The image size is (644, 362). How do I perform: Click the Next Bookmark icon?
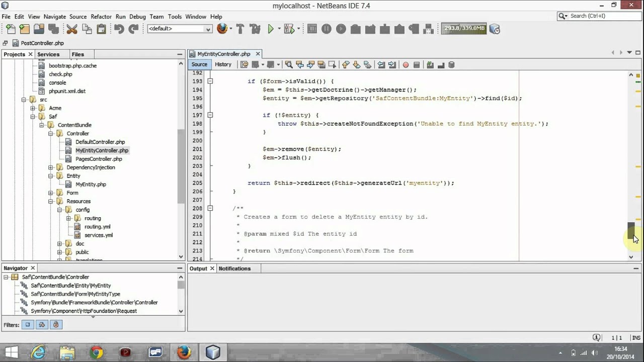point(357,64)
